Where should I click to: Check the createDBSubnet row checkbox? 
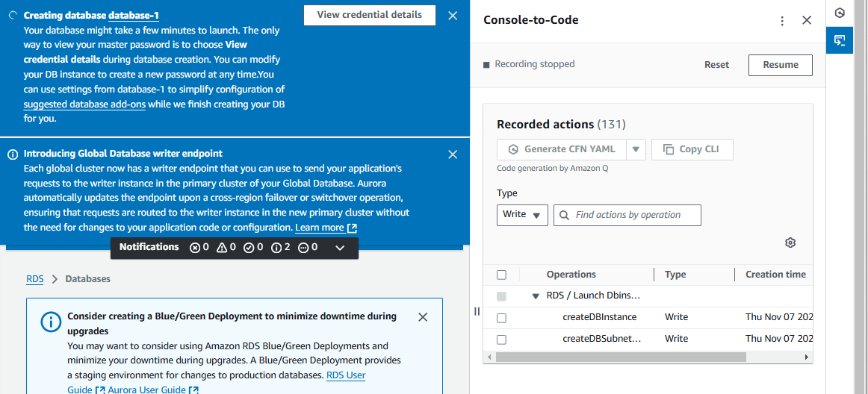click(x=501, y=340)
